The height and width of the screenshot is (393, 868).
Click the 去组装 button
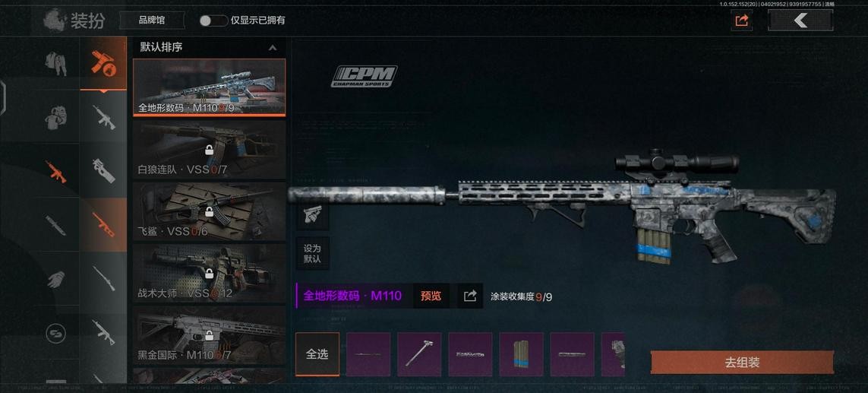(742, 363)
